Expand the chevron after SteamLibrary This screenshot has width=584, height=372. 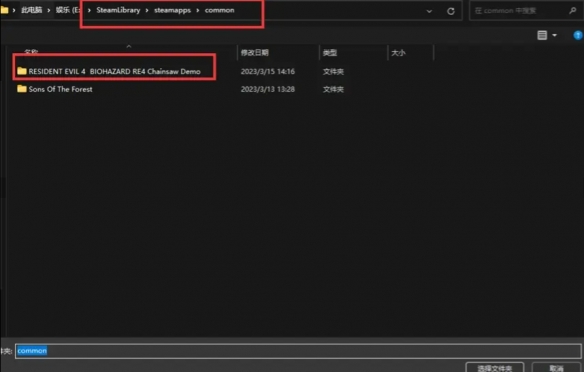[147, 10]
